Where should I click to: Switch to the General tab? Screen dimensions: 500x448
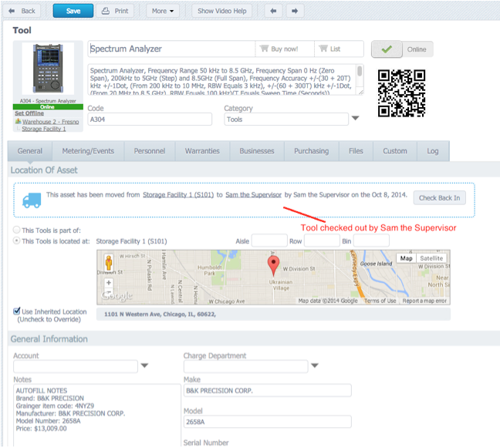click(30, 151)
